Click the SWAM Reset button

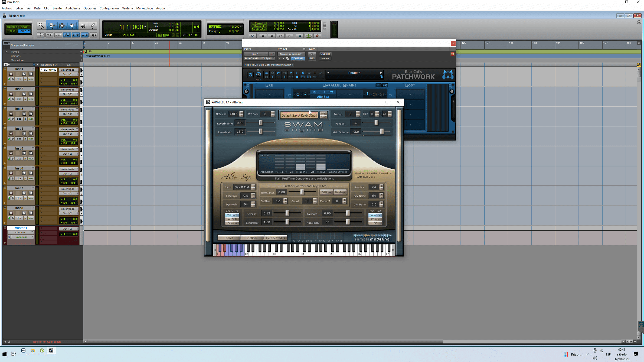(229, 238)
